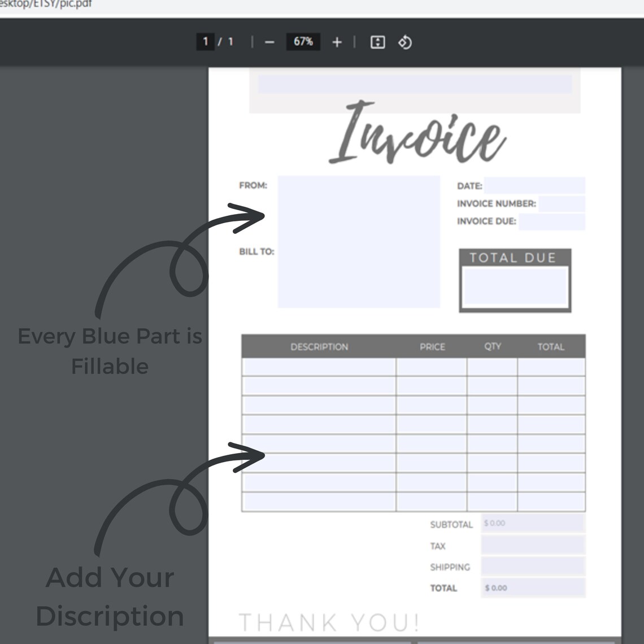Select the INVOICE DUE field
The width and height of the screenshot is (644, 644).
551,222
